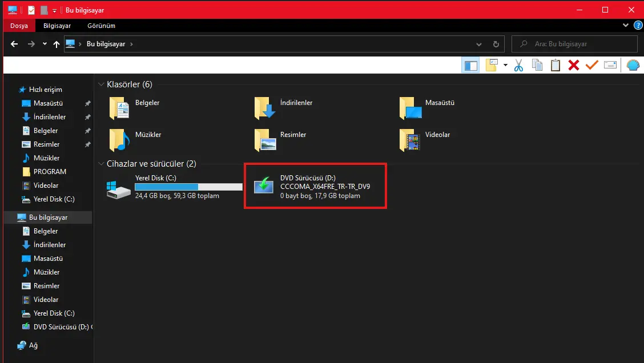
Task: Select the Yerel Disk (C:) drive icon
Action: click(x=118, y=189)
